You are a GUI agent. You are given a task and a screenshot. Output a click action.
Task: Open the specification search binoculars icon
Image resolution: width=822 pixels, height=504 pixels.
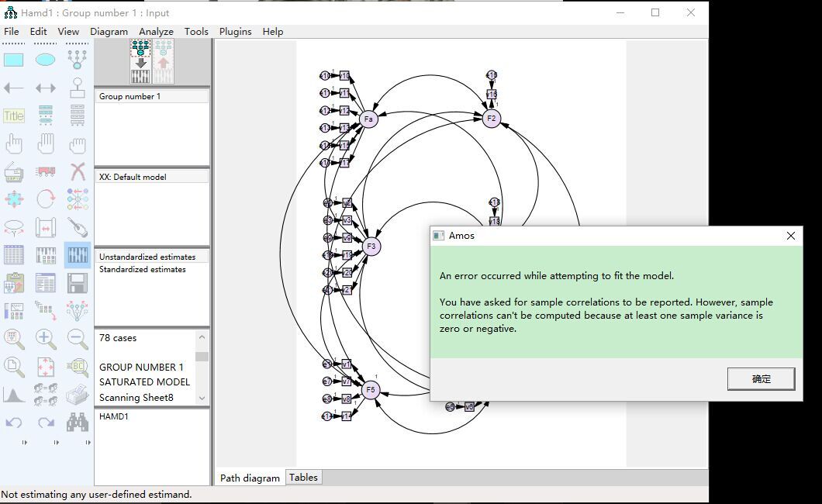click(x=78, y=423)
